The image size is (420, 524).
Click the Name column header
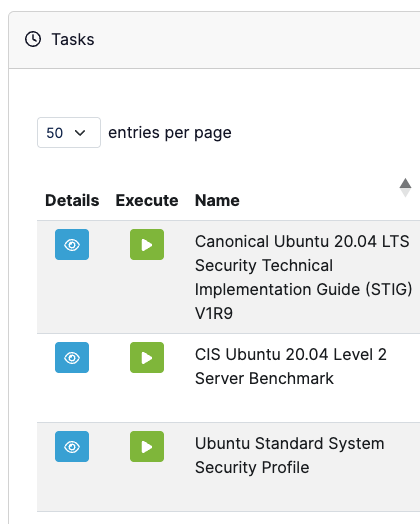pyautogui.click(x=217, y=200)
